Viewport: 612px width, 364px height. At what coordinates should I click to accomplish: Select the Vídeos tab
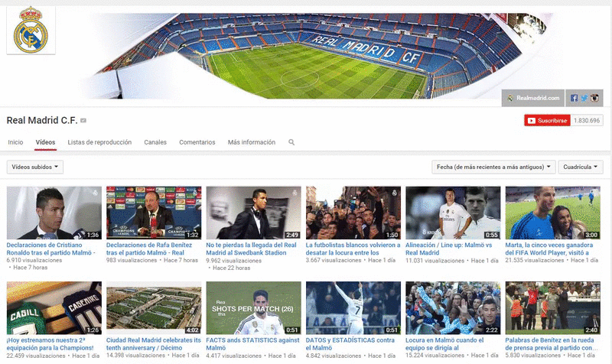[x=45, y=142]
